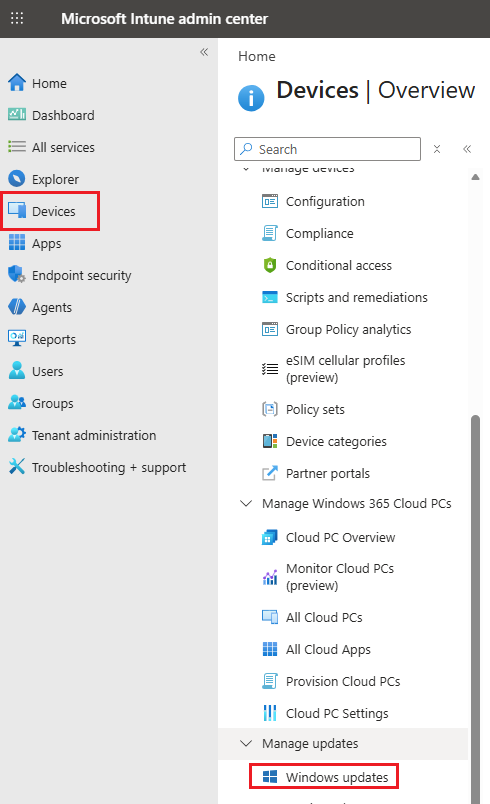This screenshot has width=490, height=804.
Task: Select Scripts and remediations
Action: tap(356, 297)
